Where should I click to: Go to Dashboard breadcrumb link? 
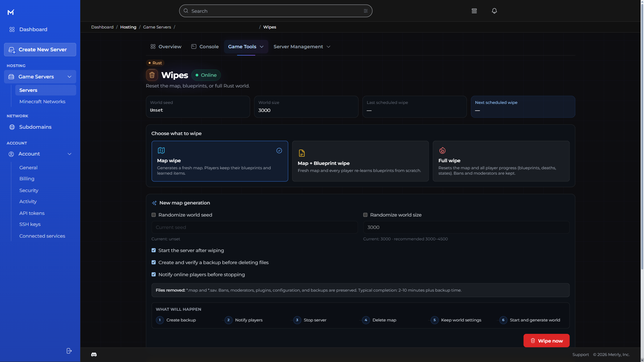tap(102, 27)
